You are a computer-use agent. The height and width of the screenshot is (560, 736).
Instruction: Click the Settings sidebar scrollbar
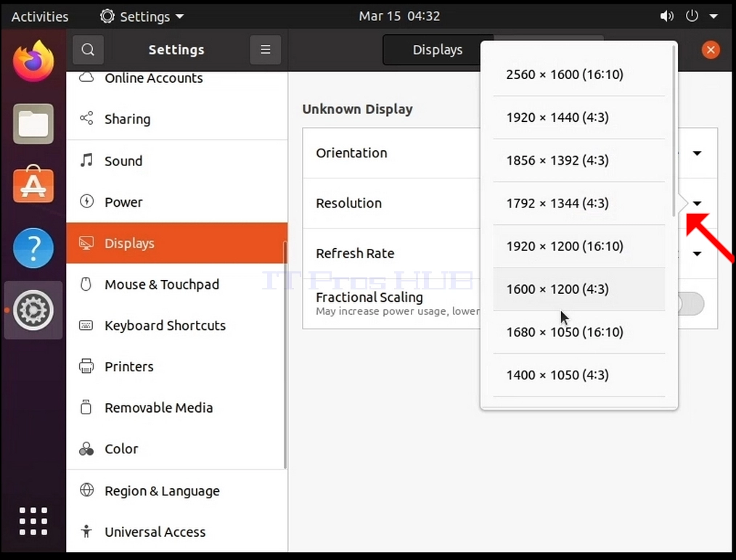coord(285,355)
